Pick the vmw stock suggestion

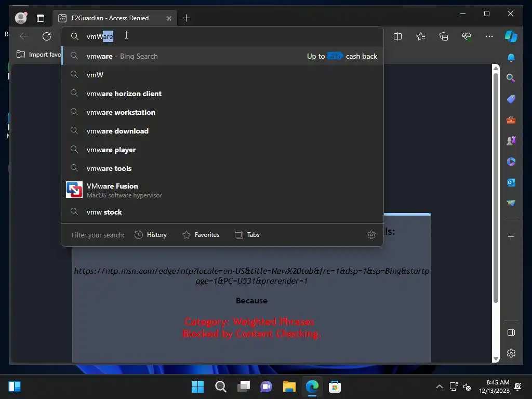222,212
